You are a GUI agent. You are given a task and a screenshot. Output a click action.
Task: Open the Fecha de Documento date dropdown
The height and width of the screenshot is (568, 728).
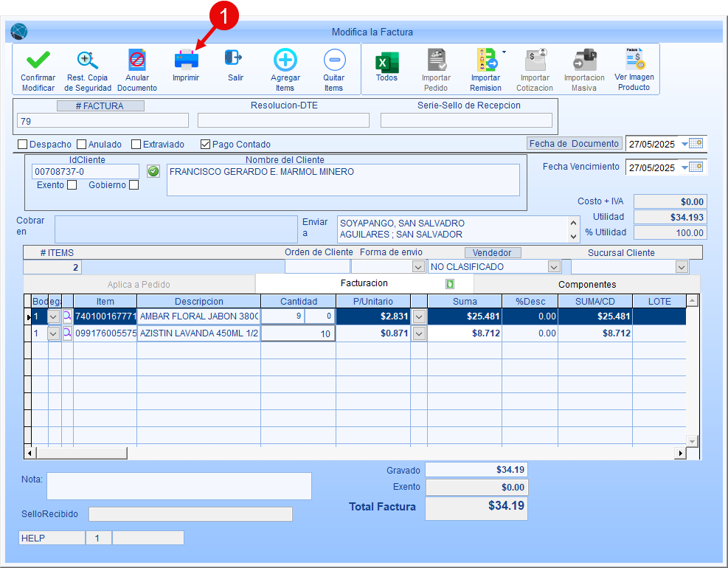(684, 144)
